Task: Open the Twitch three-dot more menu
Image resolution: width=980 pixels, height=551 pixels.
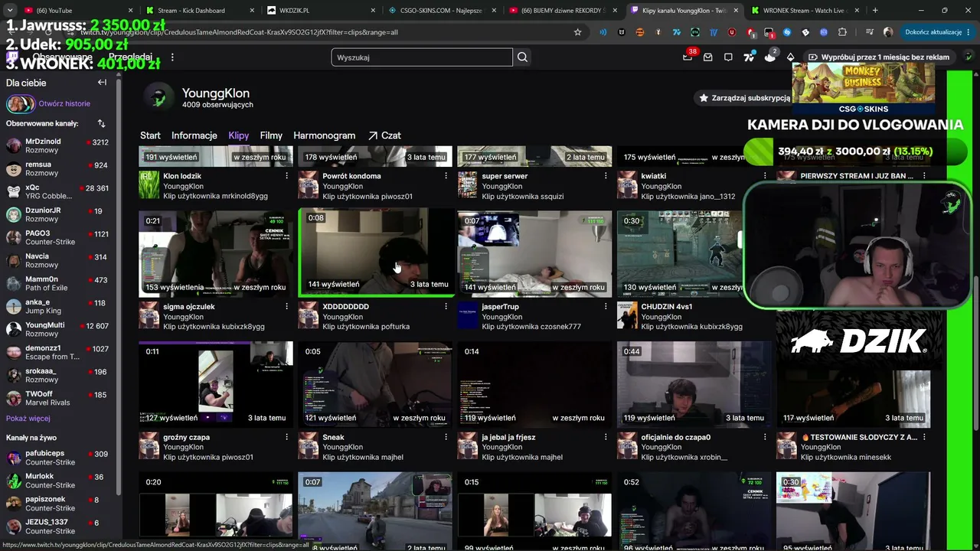Action: pos(172,57)
